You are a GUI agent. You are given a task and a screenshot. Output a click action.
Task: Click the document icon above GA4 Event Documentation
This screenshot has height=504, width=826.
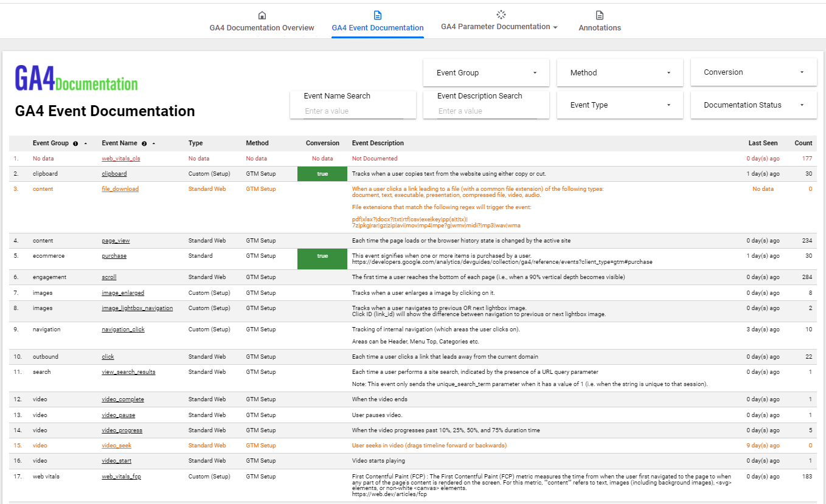(378, 15)
